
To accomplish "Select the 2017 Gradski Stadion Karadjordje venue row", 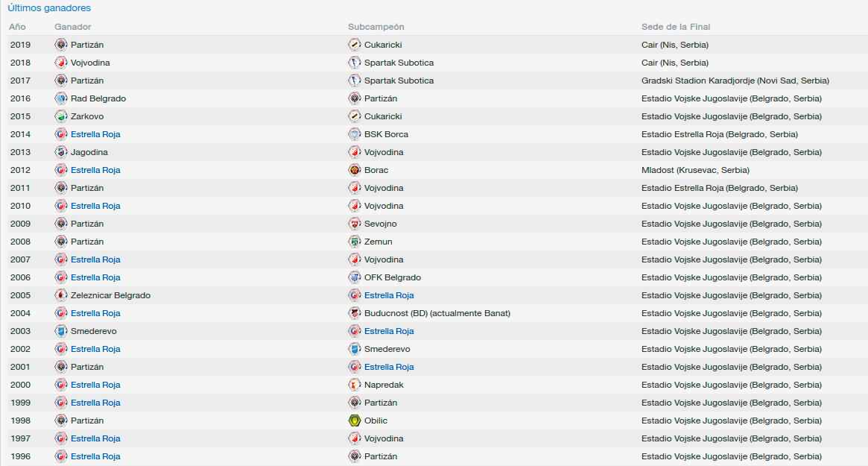I will coord(437,81).
